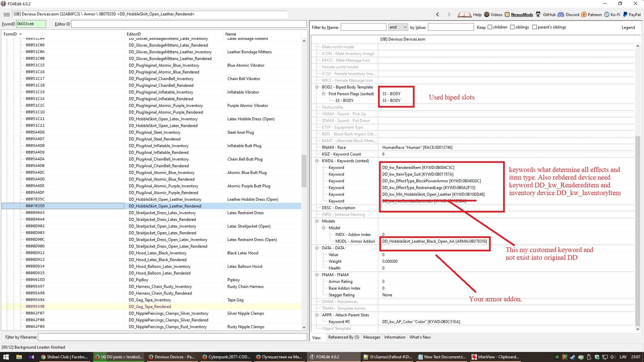The height and width of the screenshot is (362, 644).
Task: Open the Windows Start menu
Action: tap(6, 357)
